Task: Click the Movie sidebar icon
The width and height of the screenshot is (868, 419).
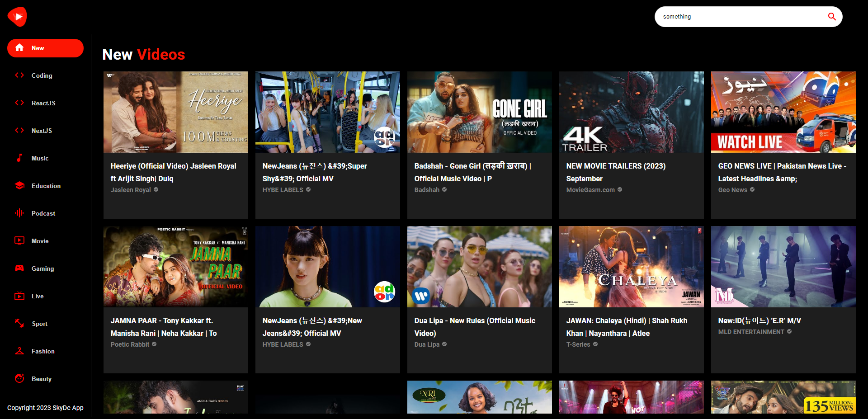Action: tap(20, 240)
